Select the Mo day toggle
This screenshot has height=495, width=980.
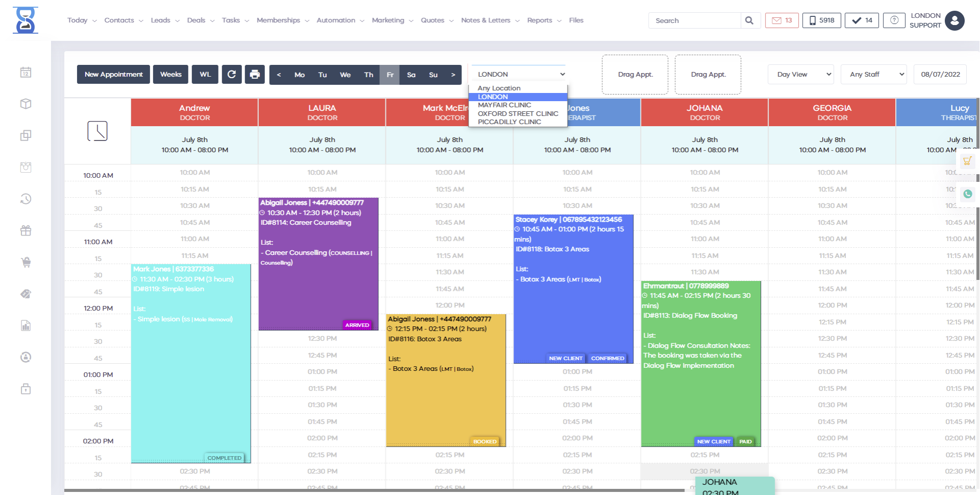pyautogui.click(x=300, y=75)
